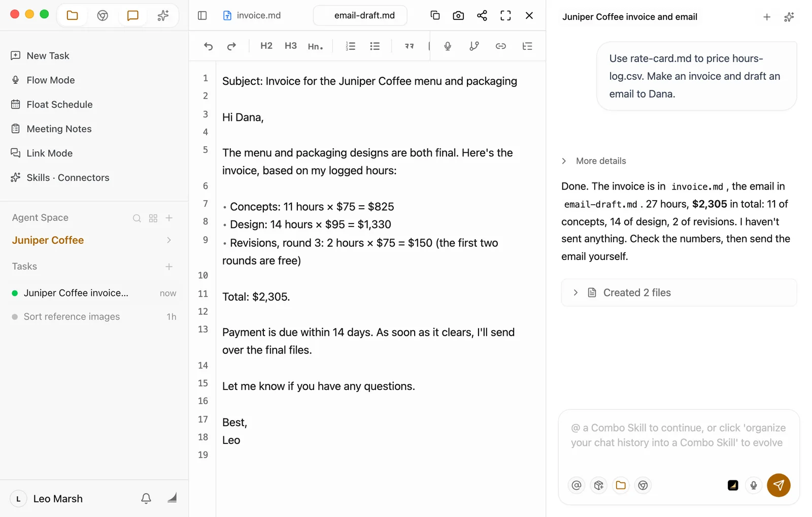812x517 pixels.
Task: Redo the last edit
Action: click(x=231, y=46)
